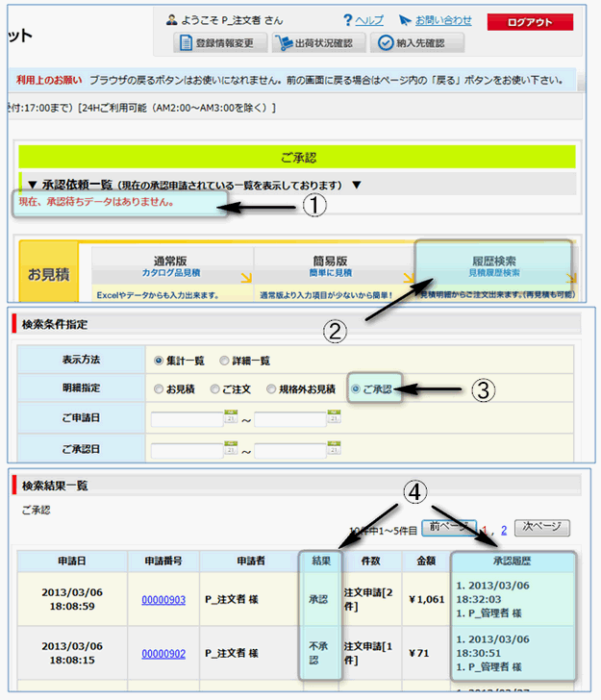Select the お見積 radio button
The width and height of the screenshot is (601, 700).
[x=158, y=388]
